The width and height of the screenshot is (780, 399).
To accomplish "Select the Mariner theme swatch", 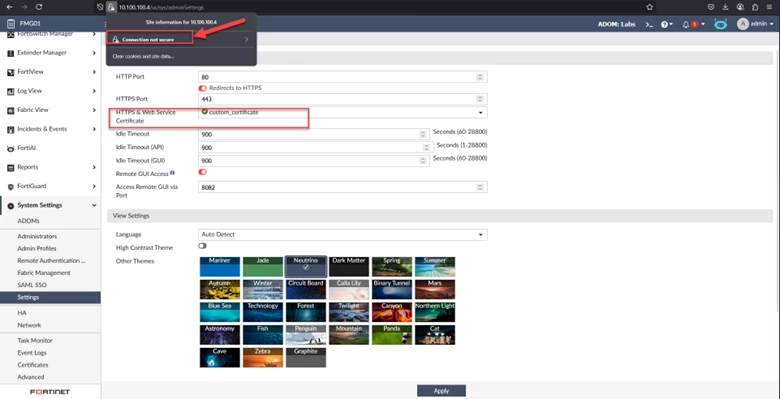I will pos(220,267).
